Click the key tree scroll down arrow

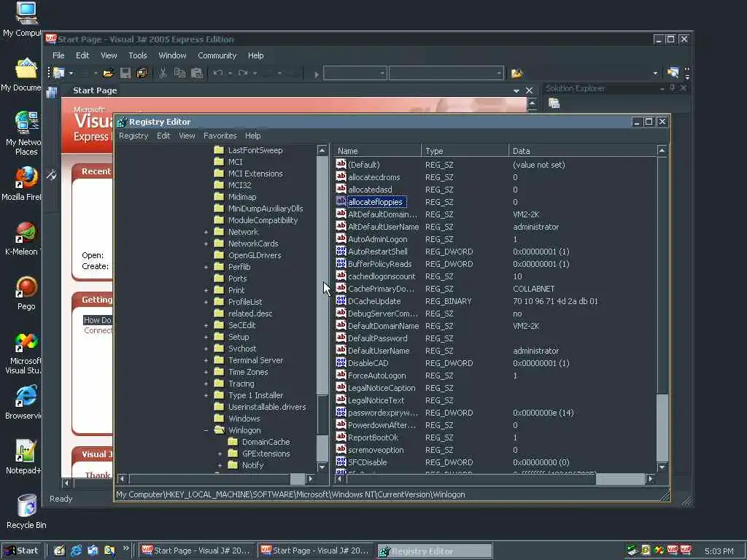tap(322, 467)
